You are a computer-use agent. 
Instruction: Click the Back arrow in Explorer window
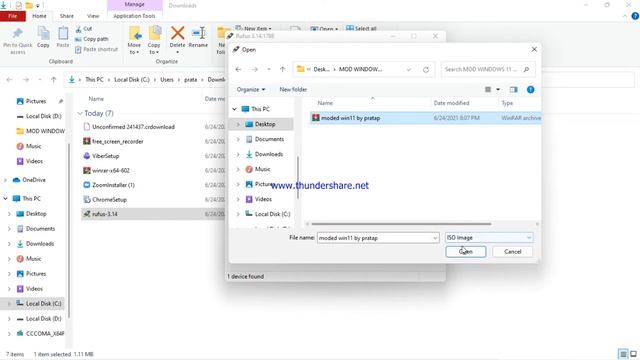click(x=9, y=80)
